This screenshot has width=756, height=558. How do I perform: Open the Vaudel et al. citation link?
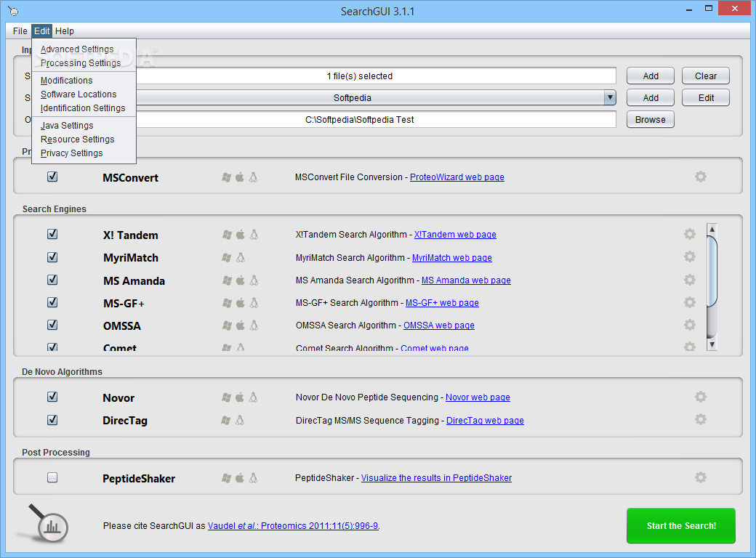(x=293, y=526)
